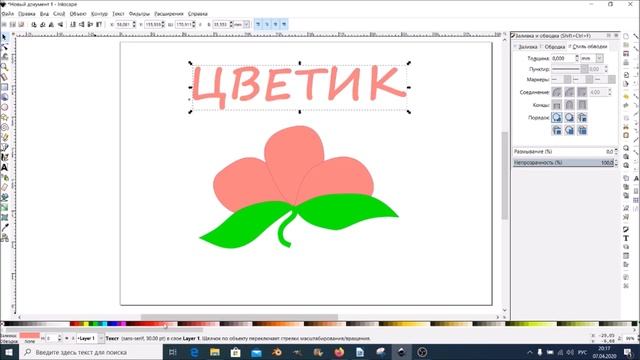Select the Zoom tool in toolbox
This screenshot has height=360, width=640.
point(4,67)
